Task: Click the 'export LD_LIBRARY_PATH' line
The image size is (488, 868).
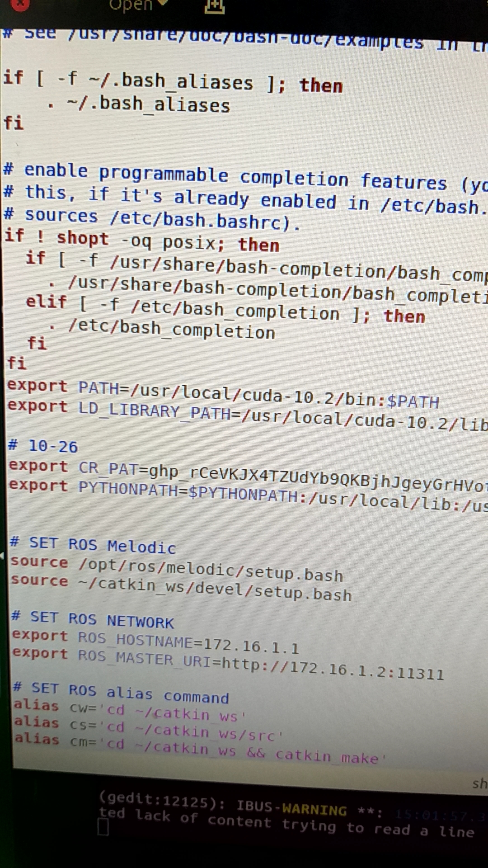Action: (248, 416)
